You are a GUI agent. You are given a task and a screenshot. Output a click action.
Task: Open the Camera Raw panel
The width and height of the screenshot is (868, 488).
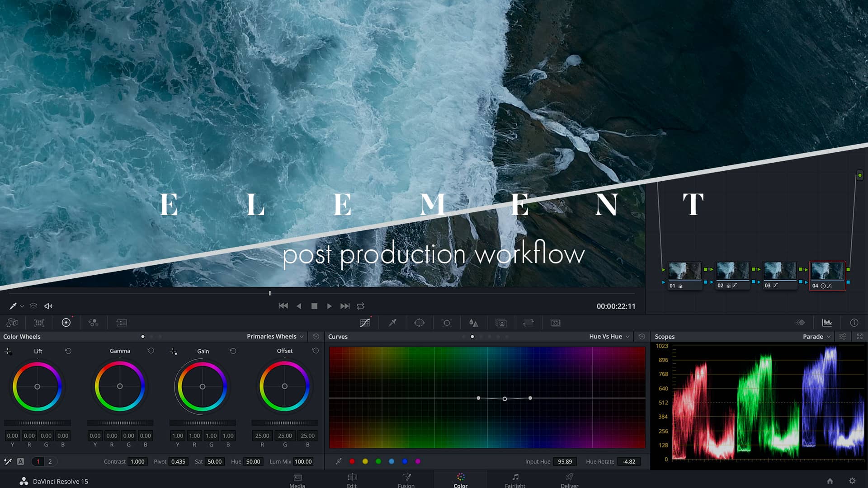(13, 323)
